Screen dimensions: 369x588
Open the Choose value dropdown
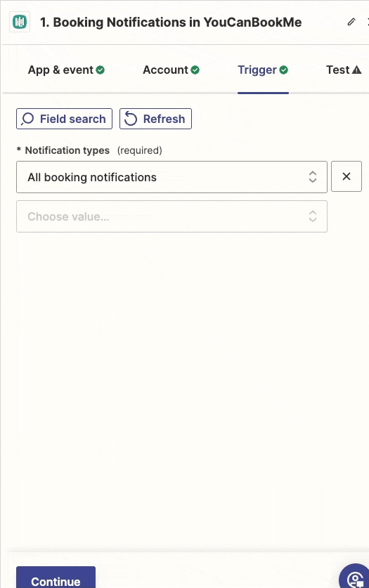171,216
